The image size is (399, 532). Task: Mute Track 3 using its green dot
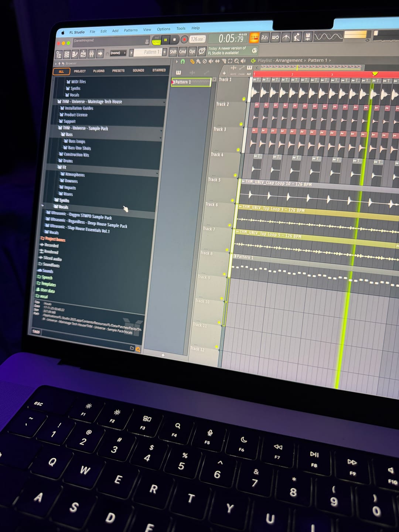point(238,150)
